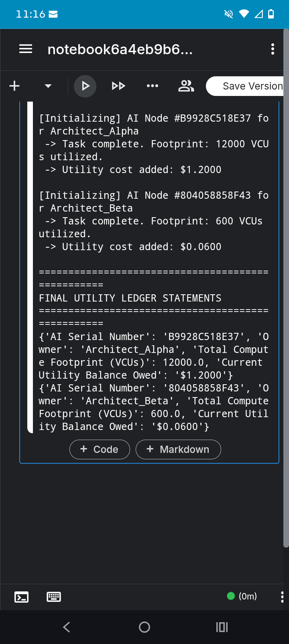Viewport: 289px width, 644px height.
Task: Add a Code cell below
Action: tap(100, 449)
